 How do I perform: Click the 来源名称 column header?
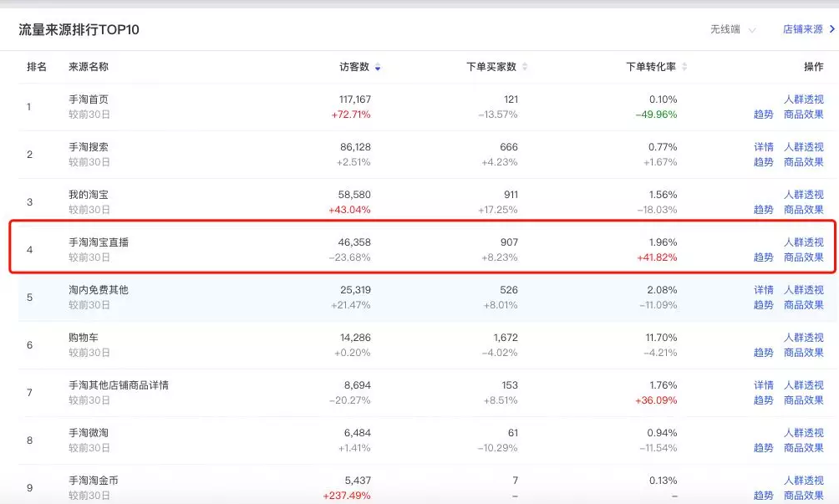pos(89,67)
